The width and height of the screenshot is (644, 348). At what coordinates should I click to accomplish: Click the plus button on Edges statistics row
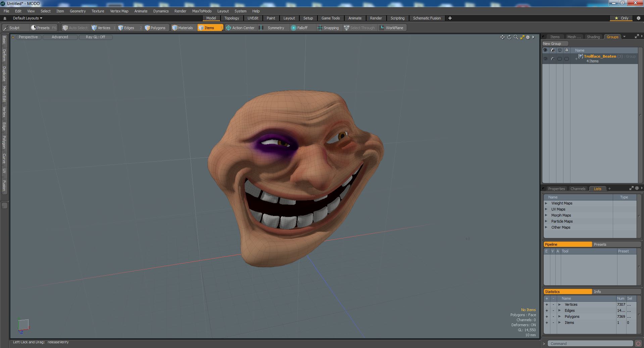coord(547,310)
